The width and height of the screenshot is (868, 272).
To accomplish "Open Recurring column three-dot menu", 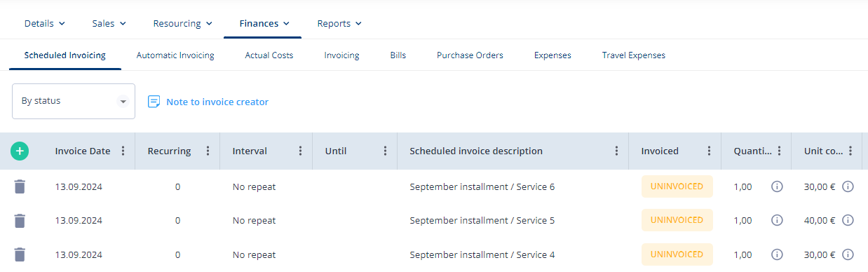I will 208,151.
